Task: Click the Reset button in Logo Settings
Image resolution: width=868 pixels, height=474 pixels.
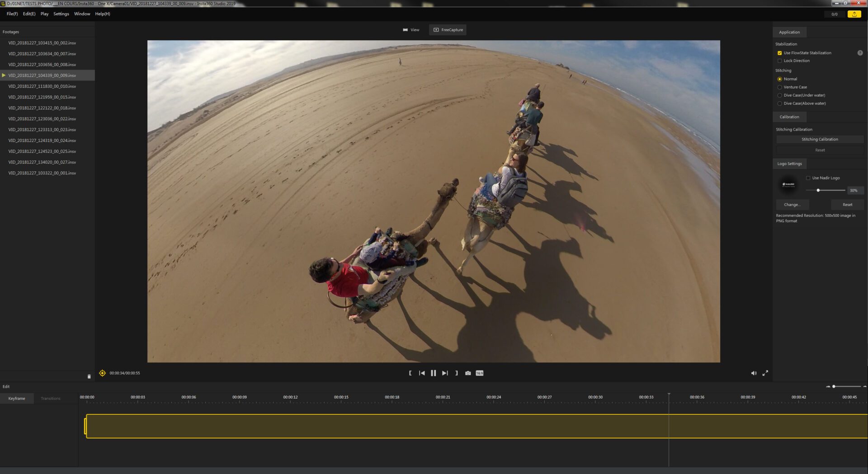Action: [847, 205]
